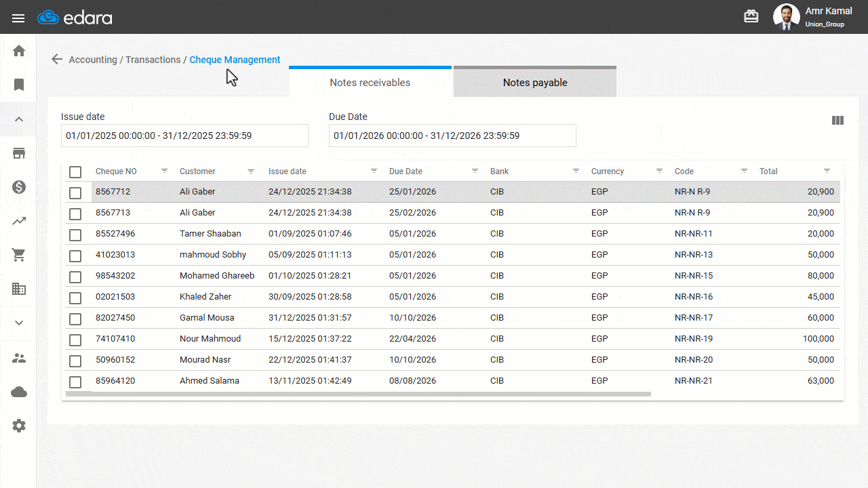Expand sidebar section with down chevron

point(19,323)
